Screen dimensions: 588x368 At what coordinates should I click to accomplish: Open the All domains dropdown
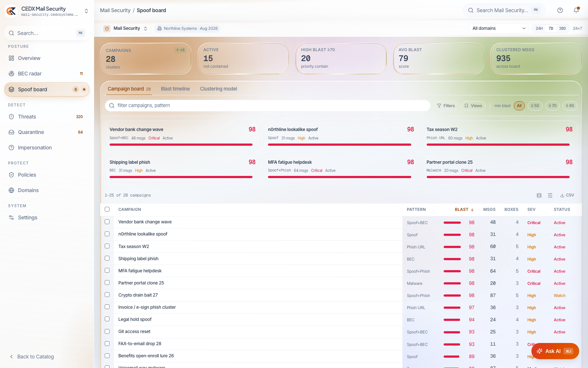click(499, 28)
